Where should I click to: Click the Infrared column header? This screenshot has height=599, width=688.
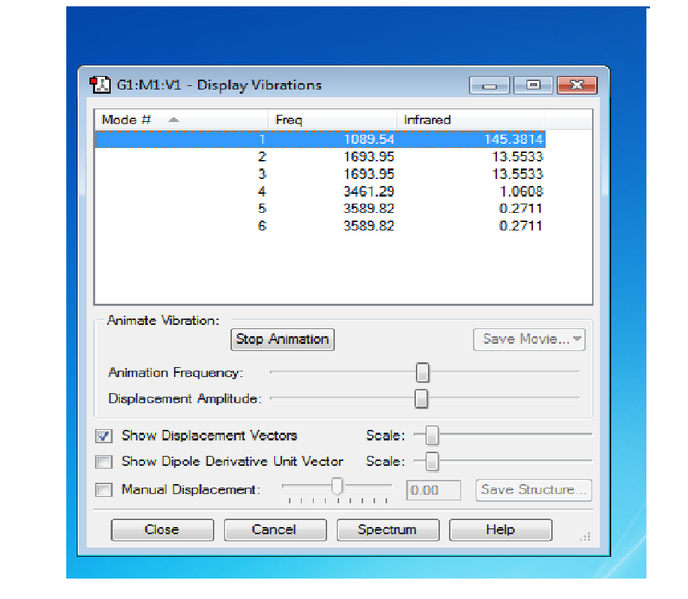[471, 120]
